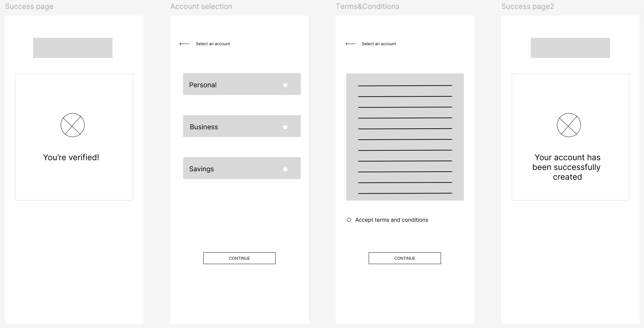
Task: Select the Savings account radio button
Action: coord(285,169)
